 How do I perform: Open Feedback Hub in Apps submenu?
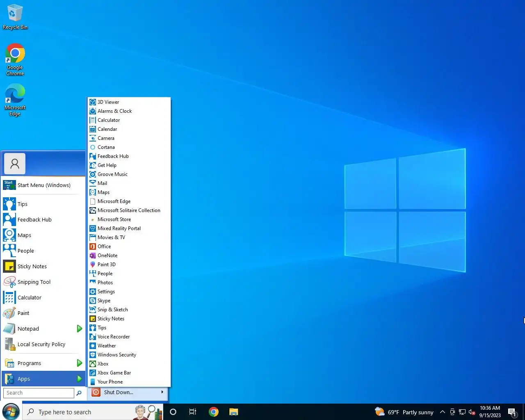pyautogui.click(x=129, y=156)
